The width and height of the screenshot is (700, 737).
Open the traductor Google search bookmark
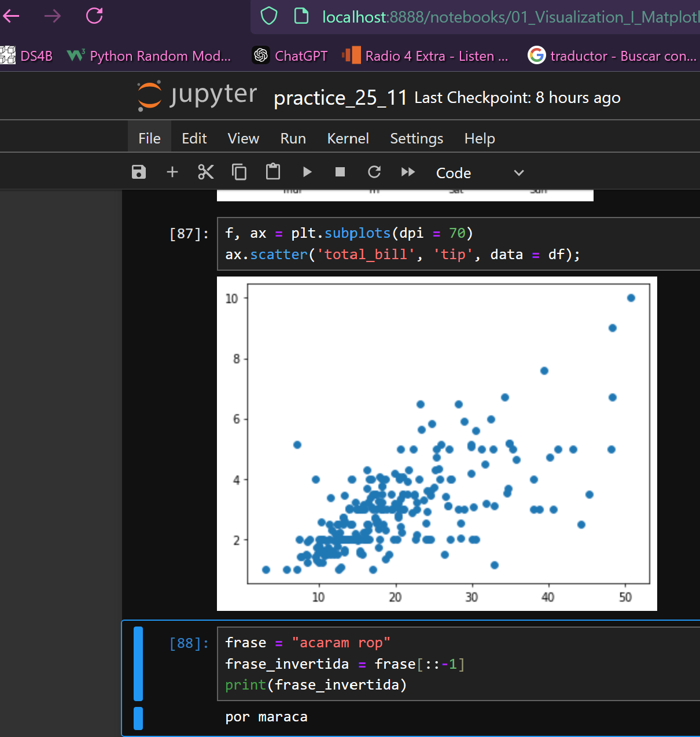612,56
